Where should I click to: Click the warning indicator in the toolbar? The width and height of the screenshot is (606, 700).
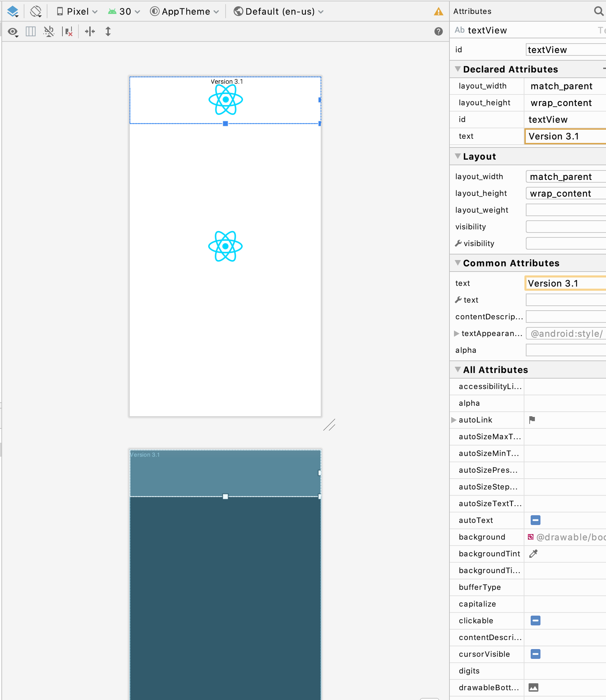point(438,11)
